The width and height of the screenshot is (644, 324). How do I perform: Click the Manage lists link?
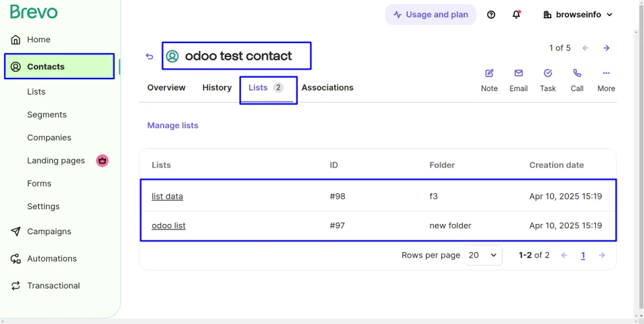pos(172,125)
